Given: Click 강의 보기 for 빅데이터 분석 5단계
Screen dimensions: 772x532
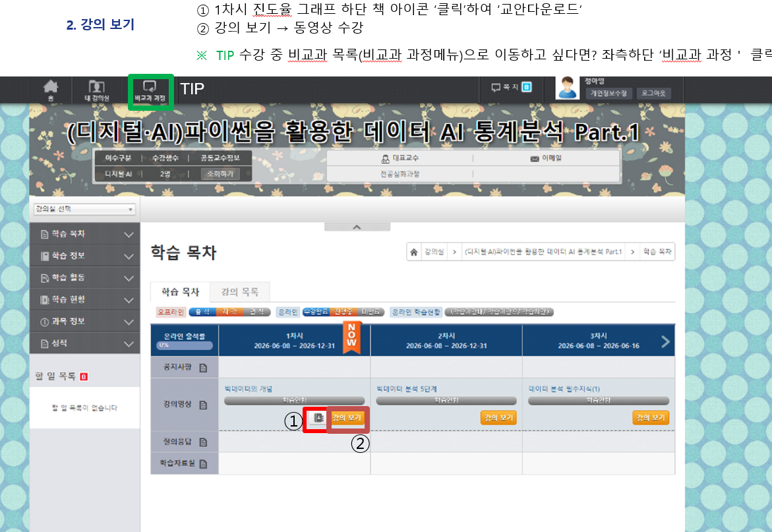Looking at the screenshot, I should coord(498,417).
